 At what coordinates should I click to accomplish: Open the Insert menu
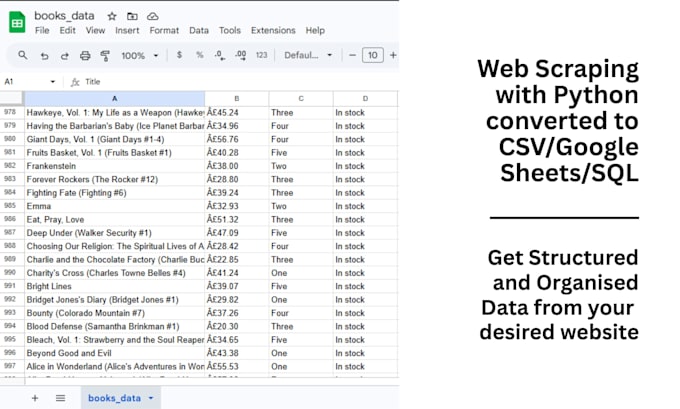click(127, 30)
